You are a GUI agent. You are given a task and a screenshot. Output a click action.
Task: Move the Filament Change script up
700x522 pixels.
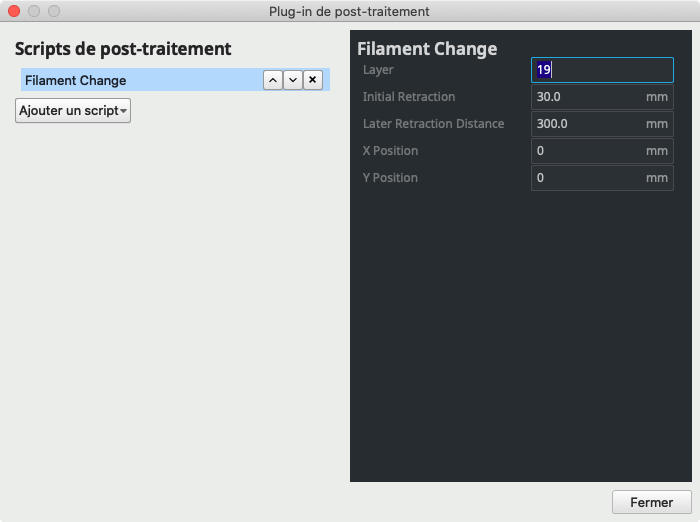(273, 80)
